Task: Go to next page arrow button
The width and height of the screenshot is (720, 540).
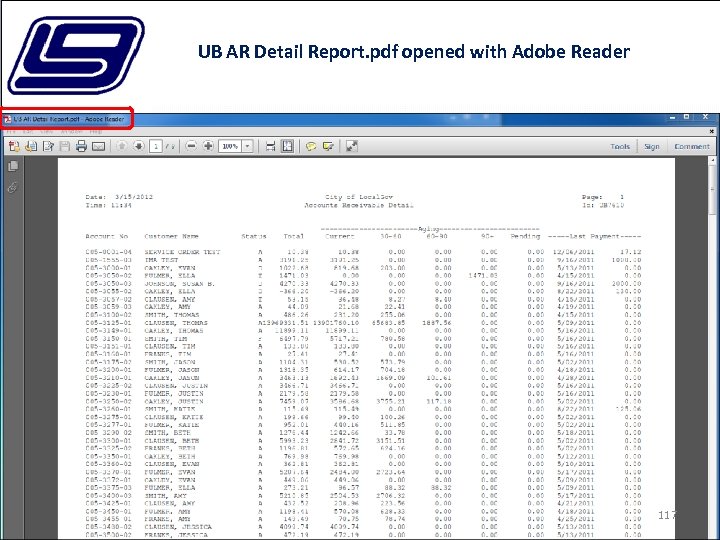Action: tap(138, 146)
